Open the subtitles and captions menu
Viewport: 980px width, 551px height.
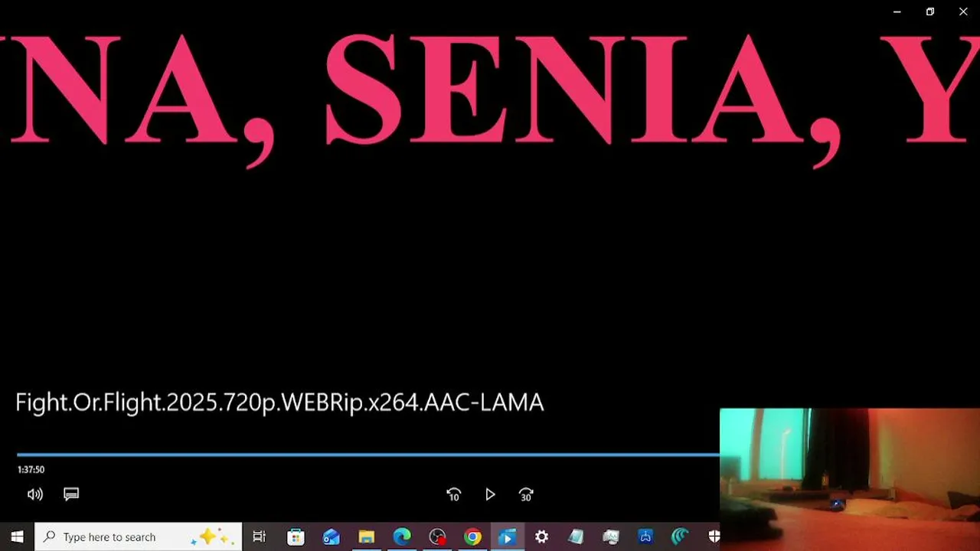tap(71, 494)
